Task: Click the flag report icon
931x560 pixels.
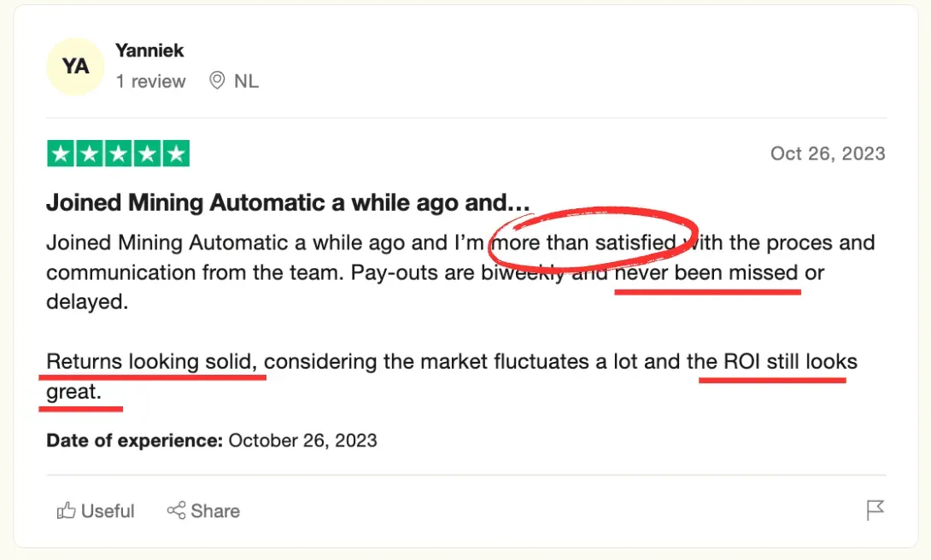Action: pos(875,510)
